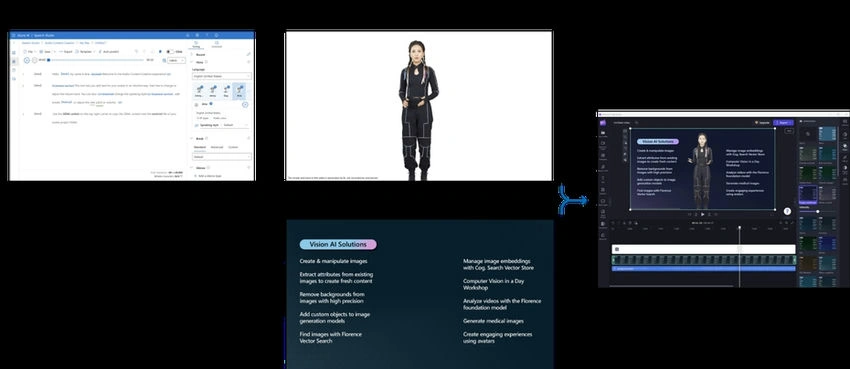Open the Language dropdown in Speech Studio

coord(221,76)
